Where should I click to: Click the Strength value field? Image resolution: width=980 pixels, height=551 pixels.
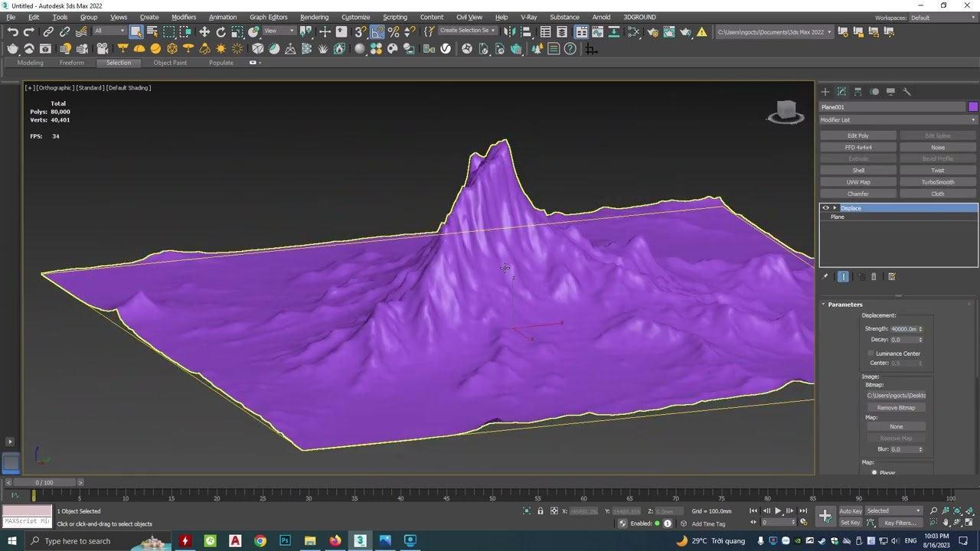[903, 329]
